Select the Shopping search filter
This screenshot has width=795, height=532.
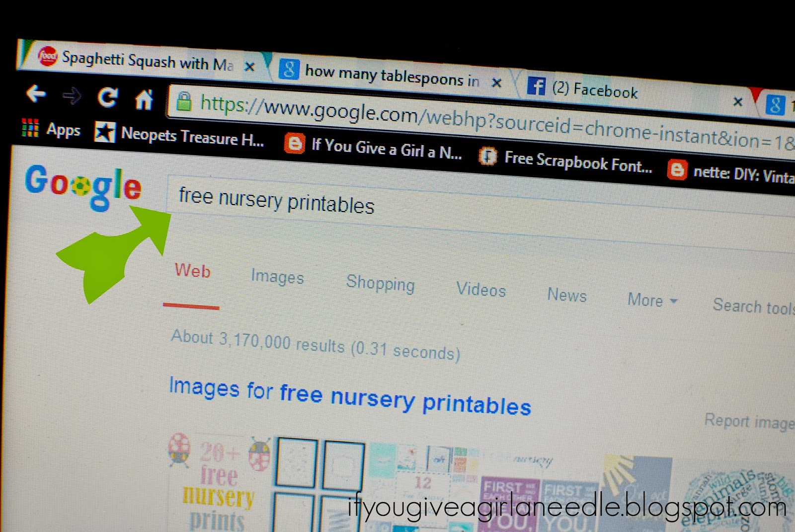point(381,283)
